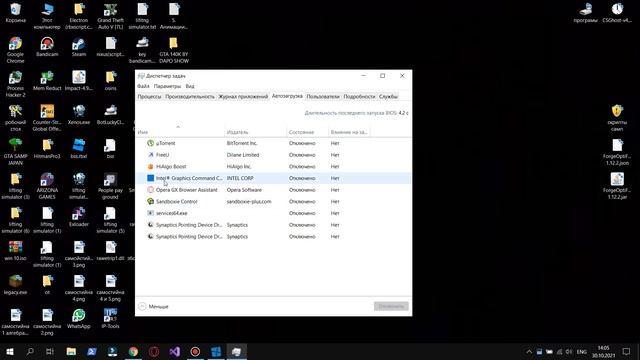
Task: Select Process Hacker 2 desktop icon
Action: [x=16, y=84]
